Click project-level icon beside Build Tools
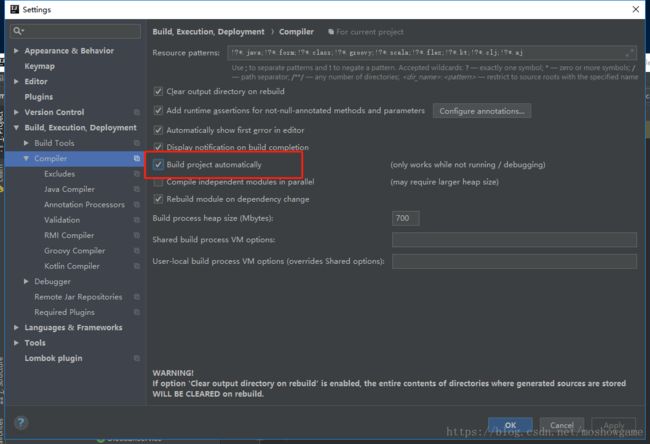 click(x=137, y=143)
